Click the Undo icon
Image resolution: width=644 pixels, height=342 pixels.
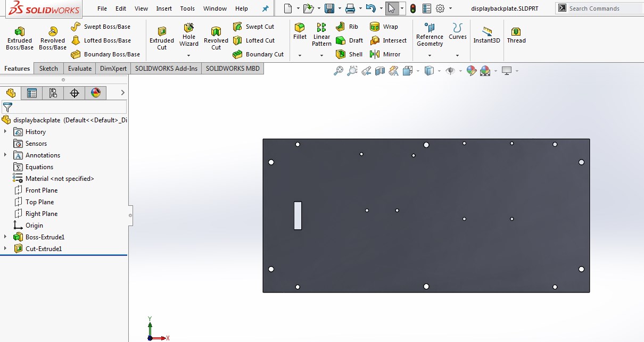coord(371,9)
